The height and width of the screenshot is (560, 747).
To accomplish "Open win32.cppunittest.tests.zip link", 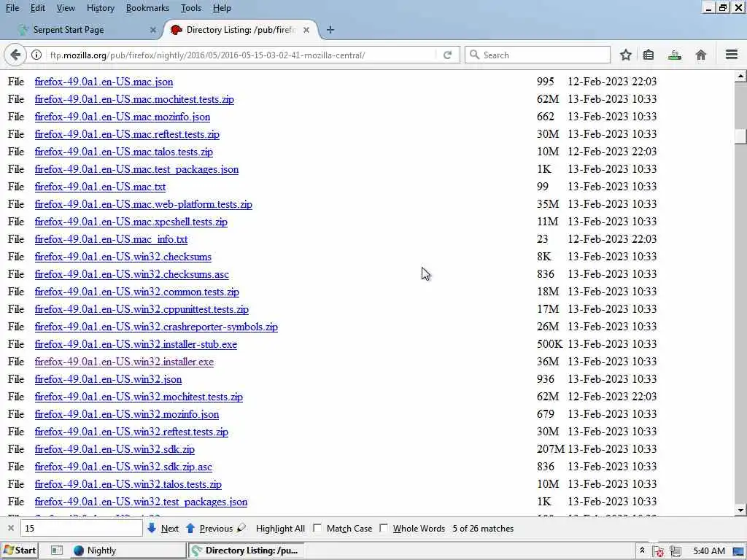I will click(142, 309).
